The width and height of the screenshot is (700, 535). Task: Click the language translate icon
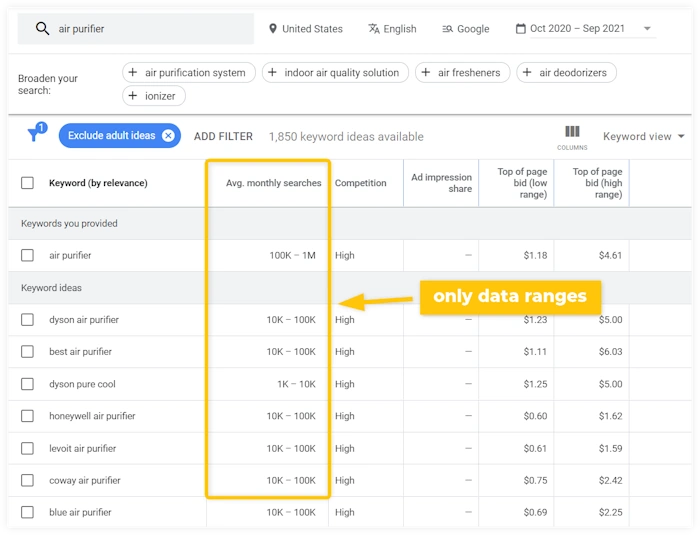point(374,29)
